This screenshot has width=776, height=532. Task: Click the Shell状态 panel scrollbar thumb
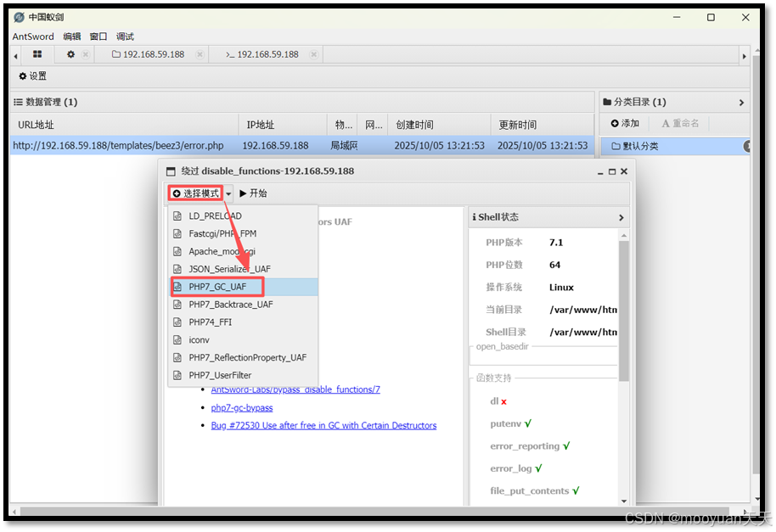(623, 311)
